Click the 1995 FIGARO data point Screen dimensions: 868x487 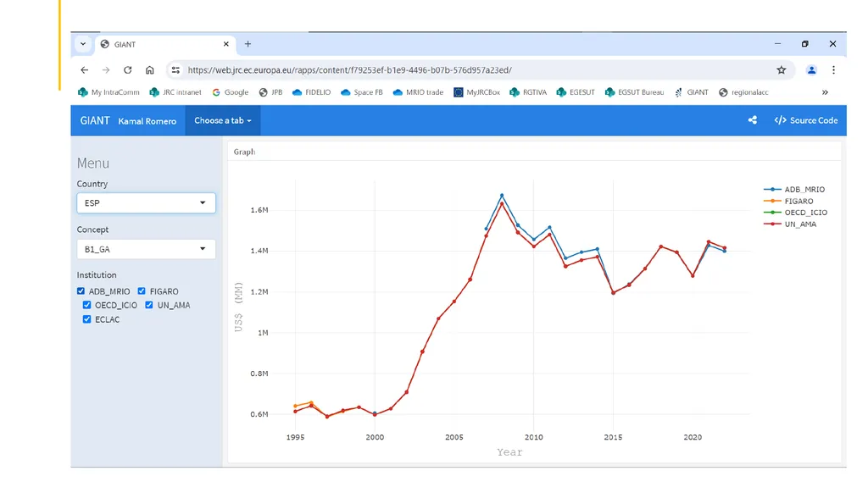(x=295, y=407)
